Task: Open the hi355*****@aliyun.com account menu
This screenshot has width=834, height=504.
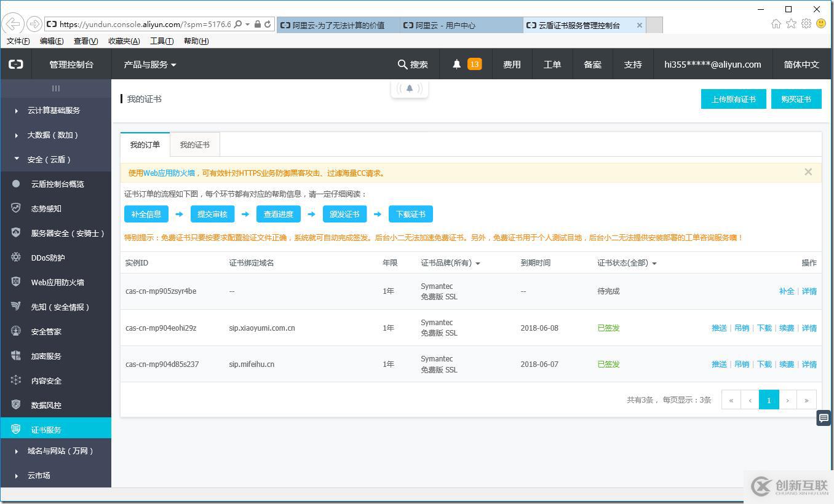Action: 713,64
